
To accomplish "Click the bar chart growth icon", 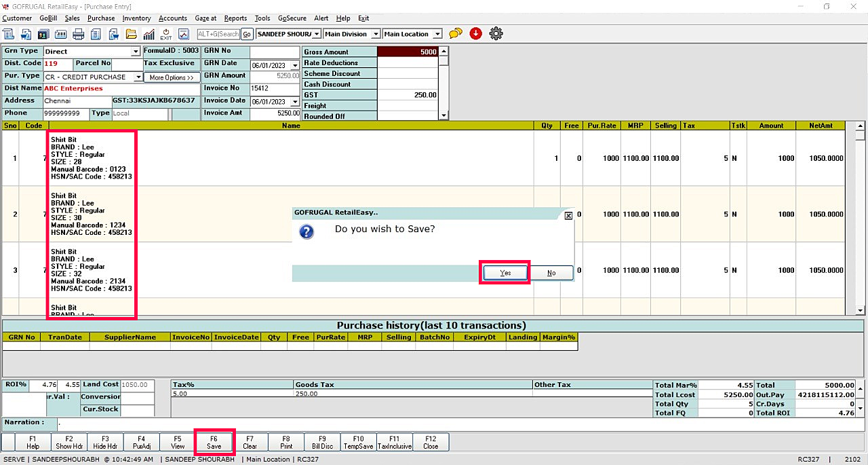I will click(x=149, y=34).
